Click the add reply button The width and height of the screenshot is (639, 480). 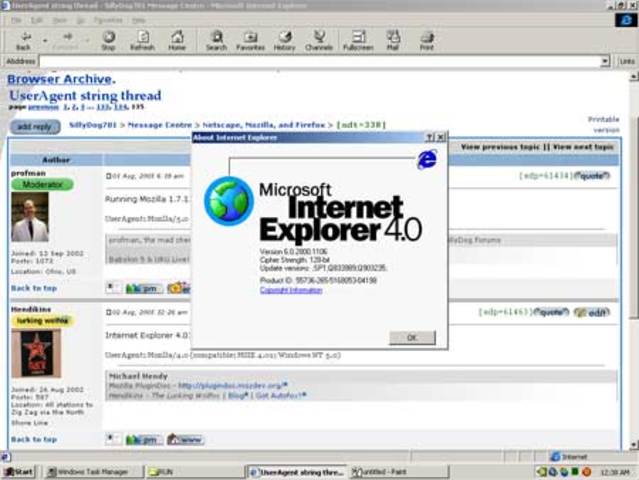35,127
